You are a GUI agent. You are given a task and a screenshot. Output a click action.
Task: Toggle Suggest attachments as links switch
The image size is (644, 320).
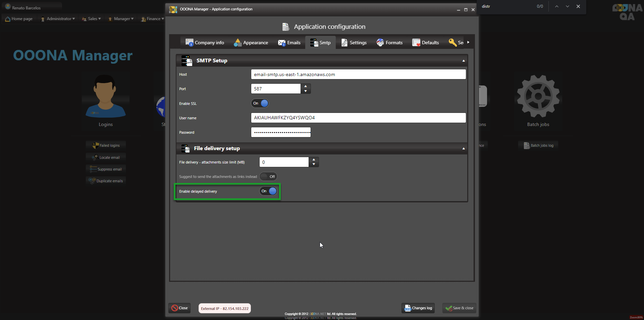tap(268, 177)
